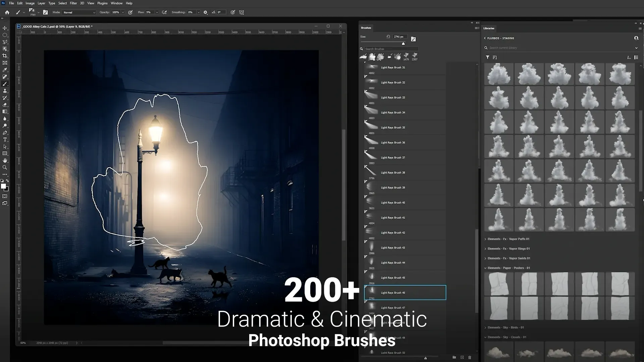Select Light Rays Brush 46
The width and height of the screenshot is (644, 362).
point(405,293)
